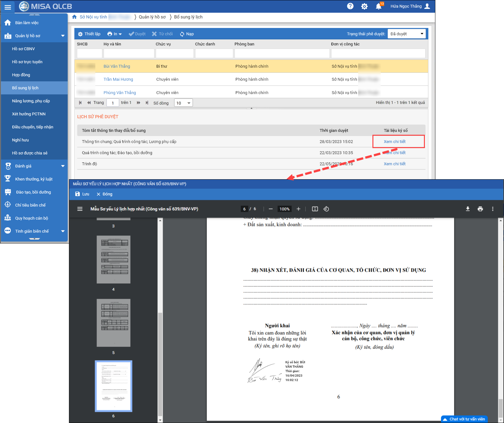Open settings gear in top bar

(x=364, y=6)
